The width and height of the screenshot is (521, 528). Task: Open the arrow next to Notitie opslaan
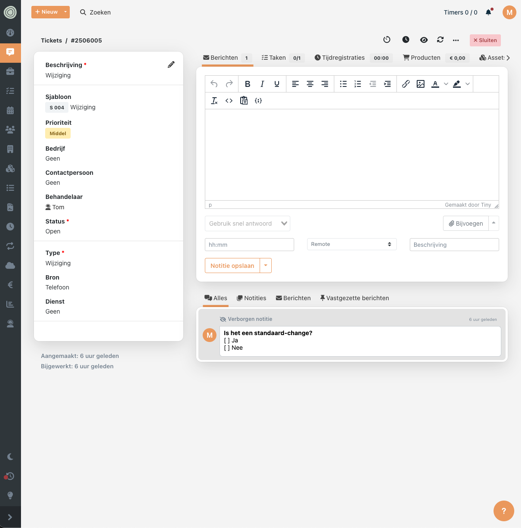pyautogui.click(x=265, y=265)
